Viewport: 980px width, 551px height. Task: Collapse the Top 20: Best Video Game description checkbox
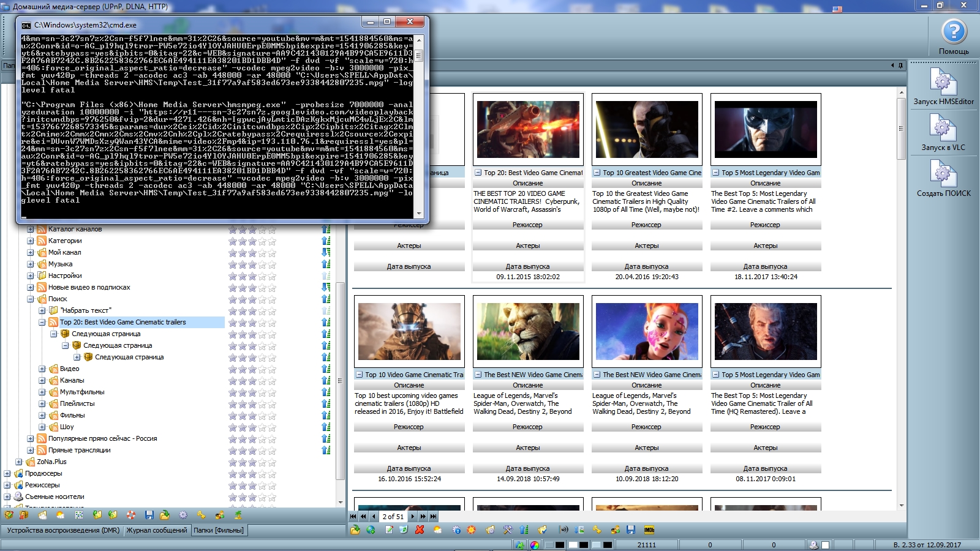[478, 173]
